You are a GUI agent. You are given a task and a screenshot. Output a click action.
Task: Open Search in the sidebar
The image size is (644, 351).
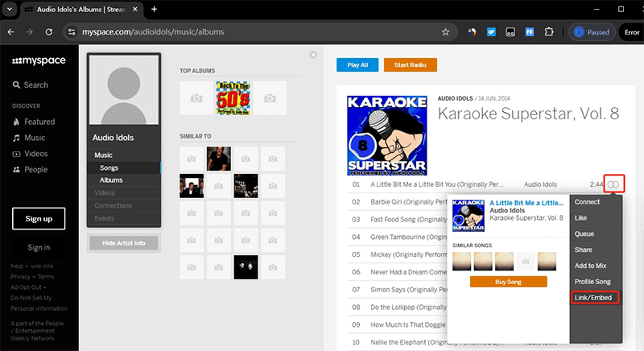tap(31, 85)
